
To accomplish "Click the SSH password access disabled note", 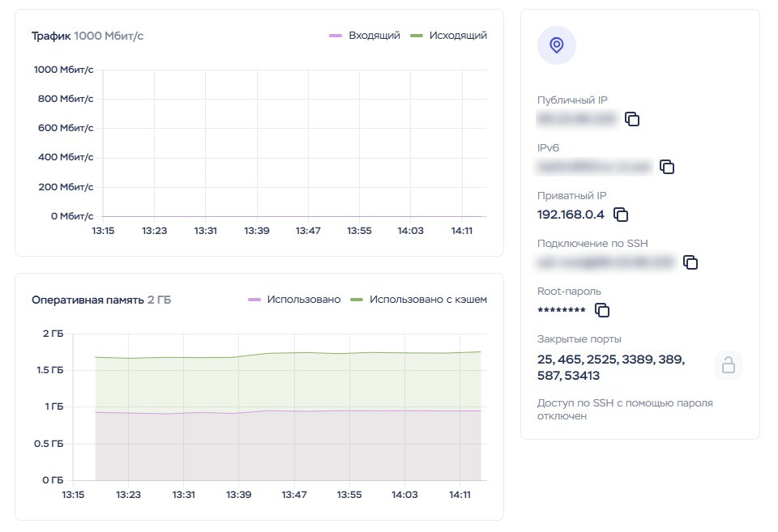I will coord(625,410).
